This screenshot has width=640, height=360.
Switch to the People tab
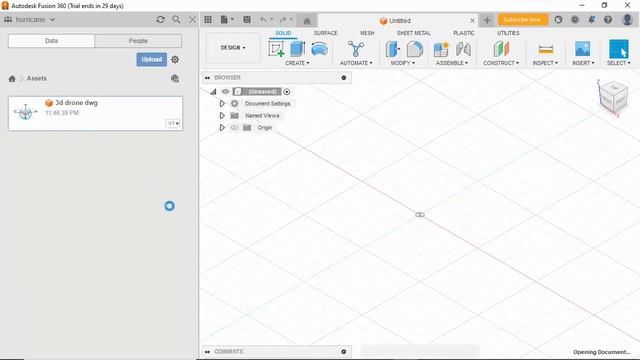(138, 41)
